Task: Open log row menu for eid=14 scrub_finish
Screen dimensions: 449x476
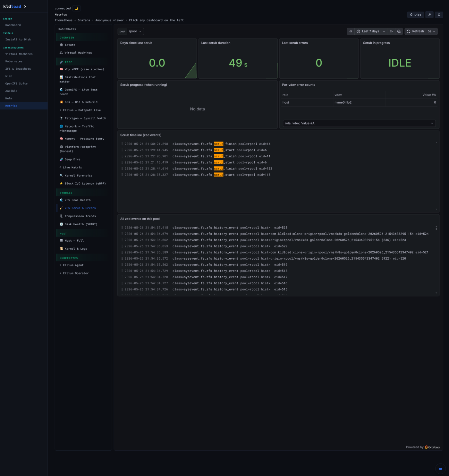Action: coord(122,144)
